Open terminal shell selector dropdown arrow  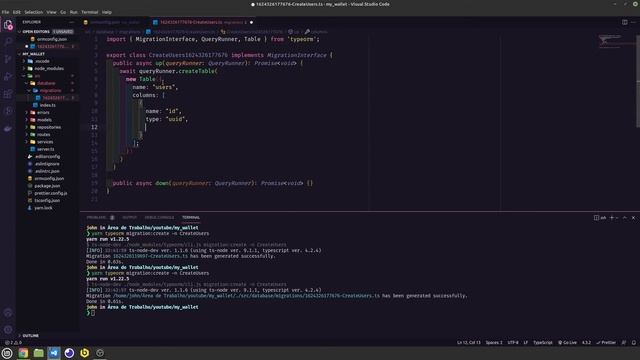click(617, 218)
